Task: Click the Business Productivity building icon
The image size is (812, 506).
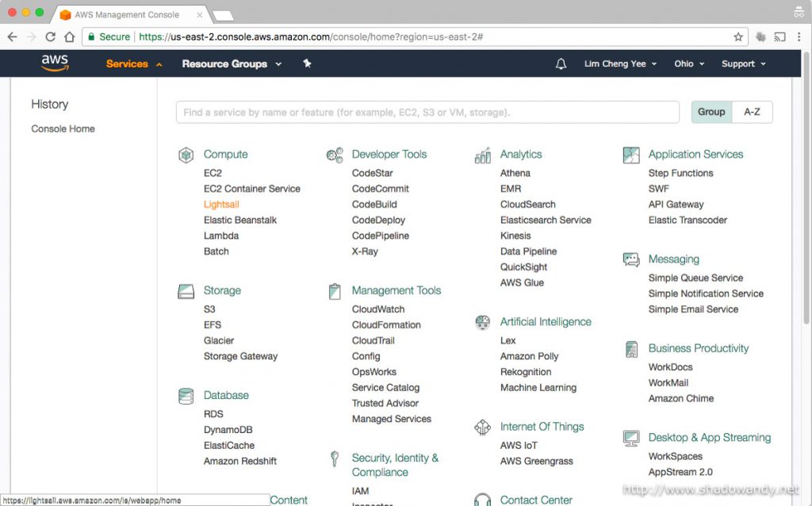Action: point(631,349)
